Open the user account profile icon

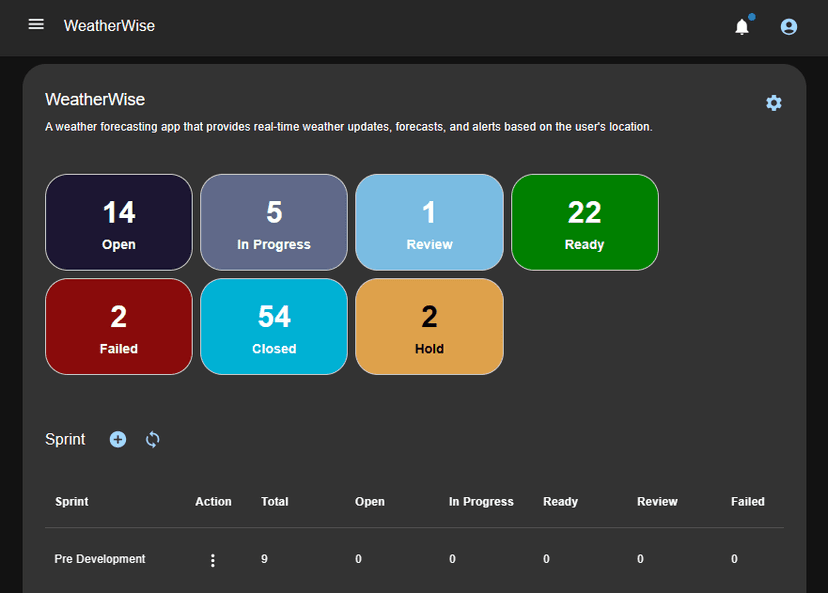(789, 27)
